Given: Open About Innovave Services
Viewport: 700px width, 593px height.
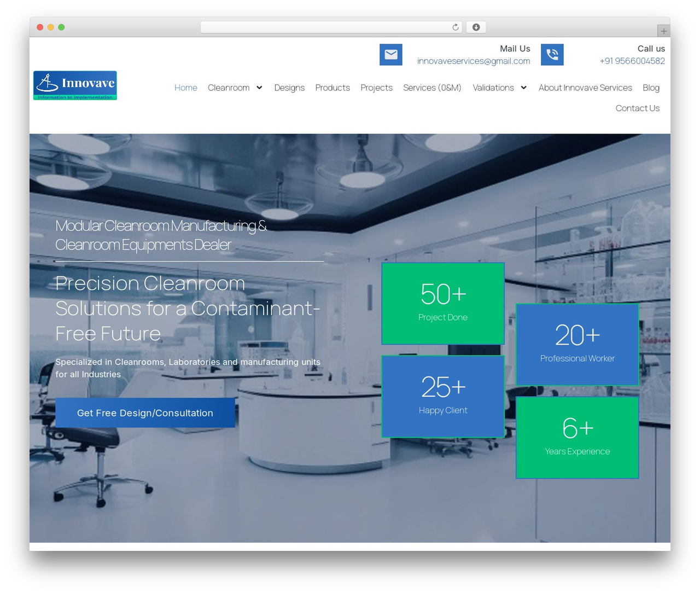Looking at the screenshot, I should 585,88.
